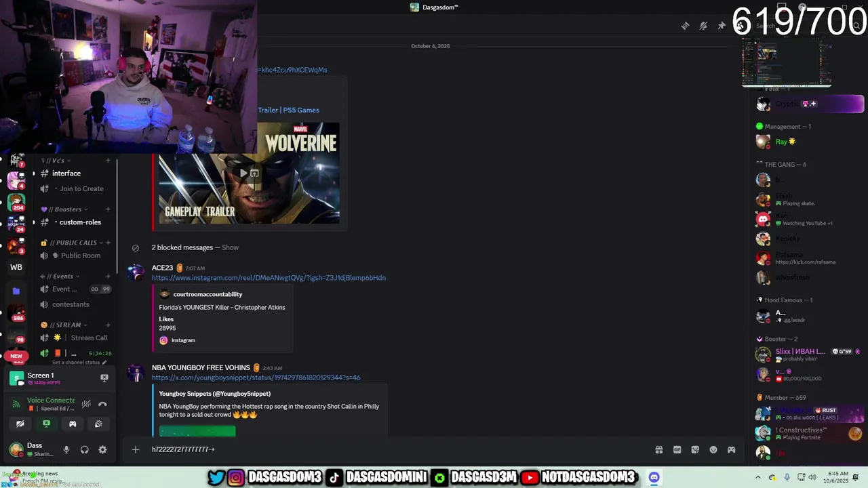
Task: Click the send a gift icon
Action: [x=658, y=449]
